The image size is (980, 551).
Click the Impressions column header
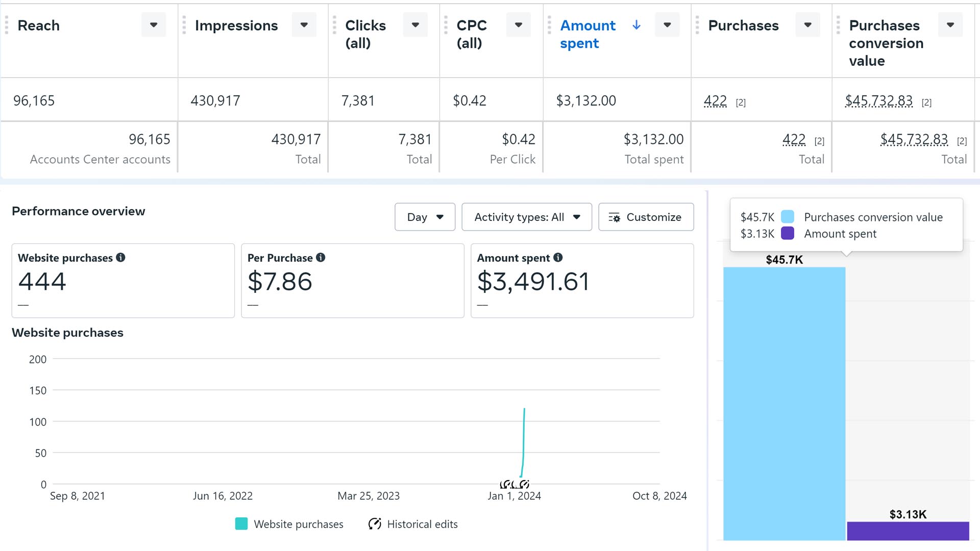coord(236,25)
